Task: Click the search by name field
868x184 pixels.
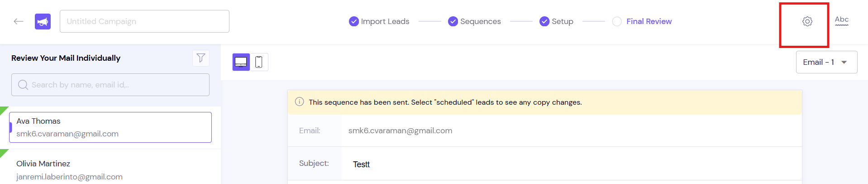Action: point(110,85)
